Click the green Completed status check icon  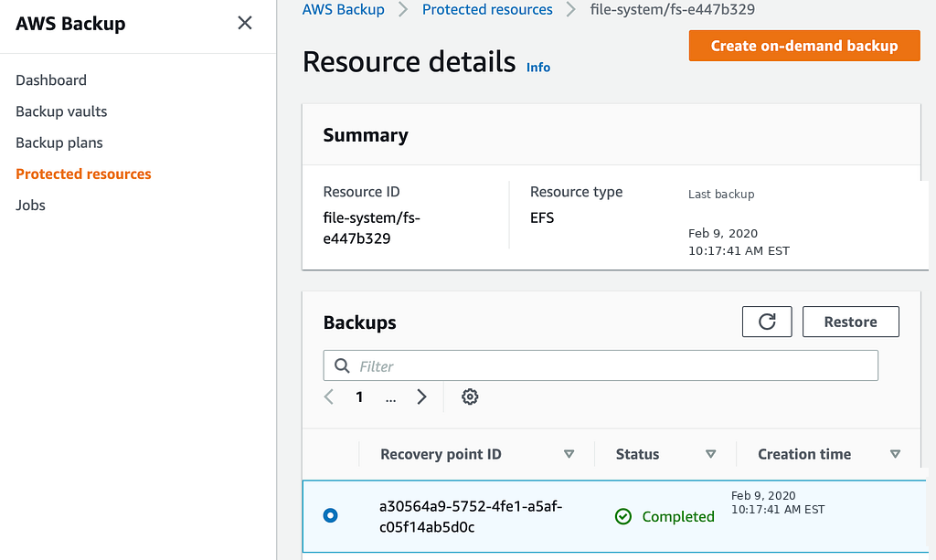(x=623, y=516)
